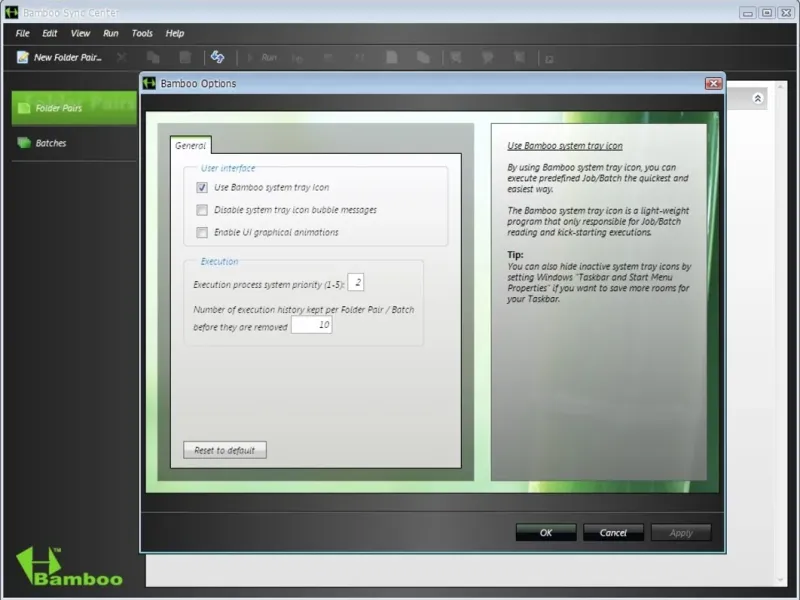The width and height of the screenshot is (800, 600).
Task: Click the Tip: heading in help panel
Action: pos(515,255)
